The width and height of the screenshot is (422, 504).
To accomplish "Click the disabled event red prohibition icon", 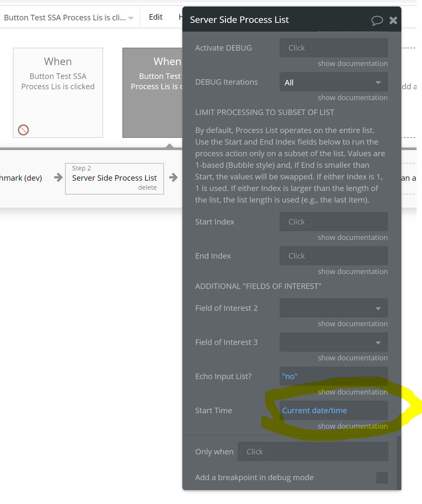I will [24, 130].
